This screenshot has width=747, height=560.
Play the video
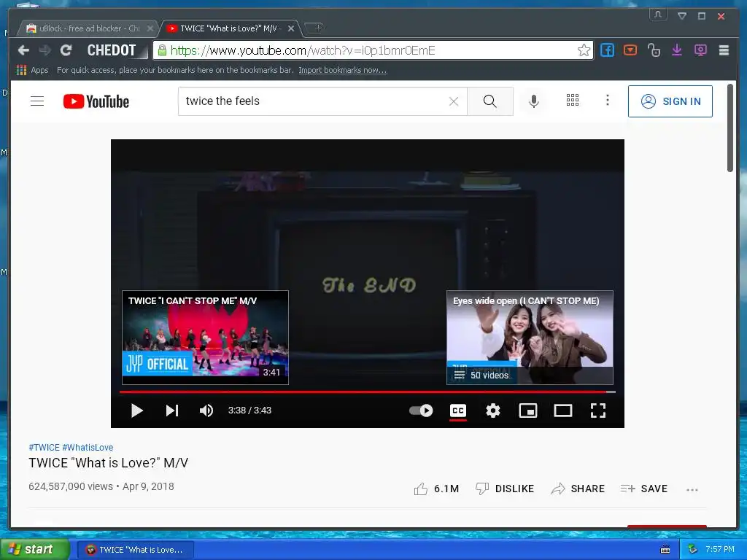(136, 411)
